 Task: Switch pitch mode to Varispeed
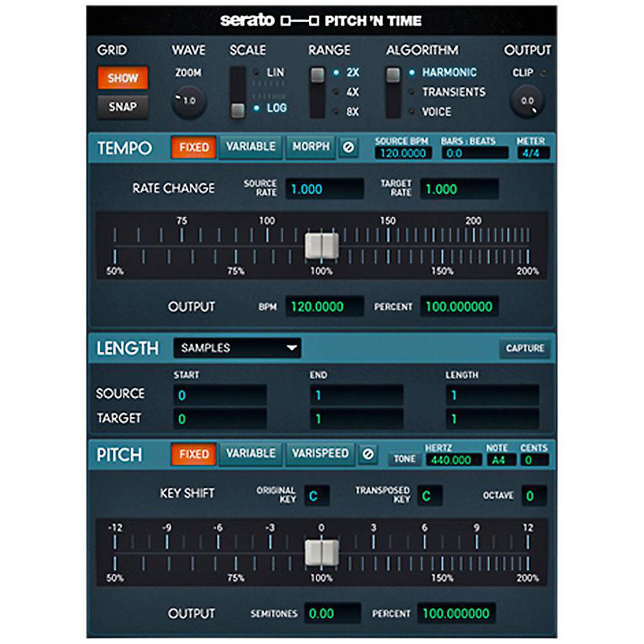tap(320, 454)
